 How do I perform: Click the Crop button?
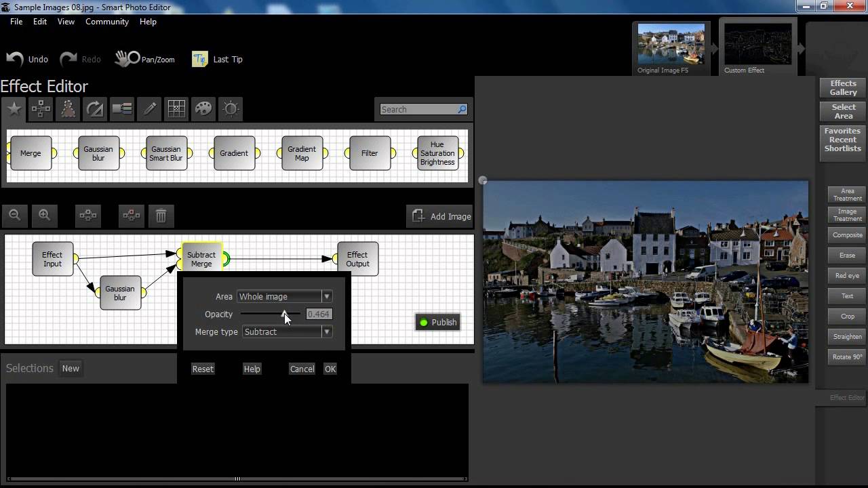[847, 317]
